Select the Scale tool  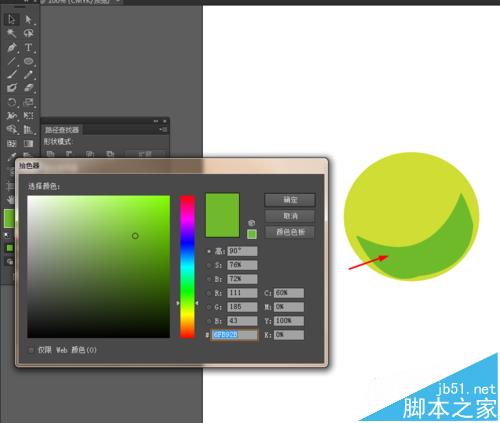tap(28, 102)
